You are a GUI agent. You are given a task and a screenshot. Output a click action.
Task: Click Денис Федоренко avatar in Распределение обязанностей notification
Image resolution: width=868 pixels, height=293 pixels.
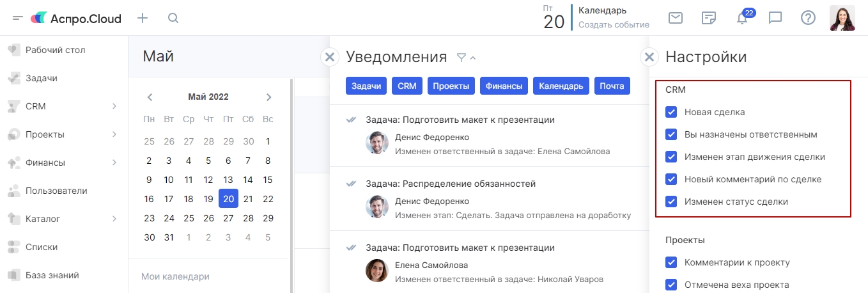tap(377, 207)
